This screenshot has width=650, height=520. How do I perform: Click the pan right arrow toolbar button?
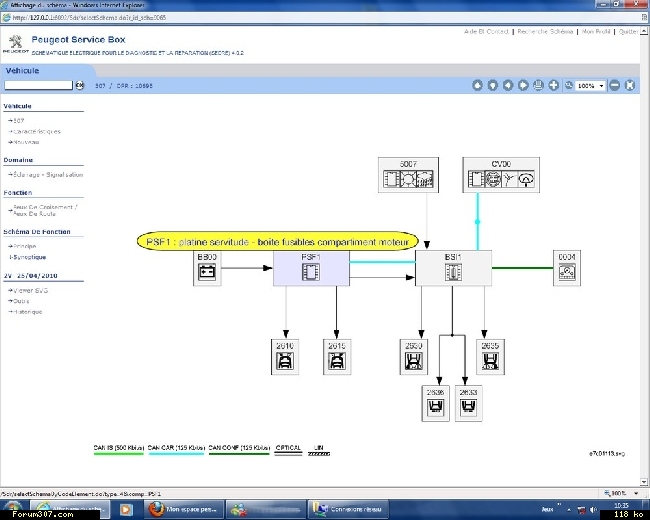click(523, 85)
